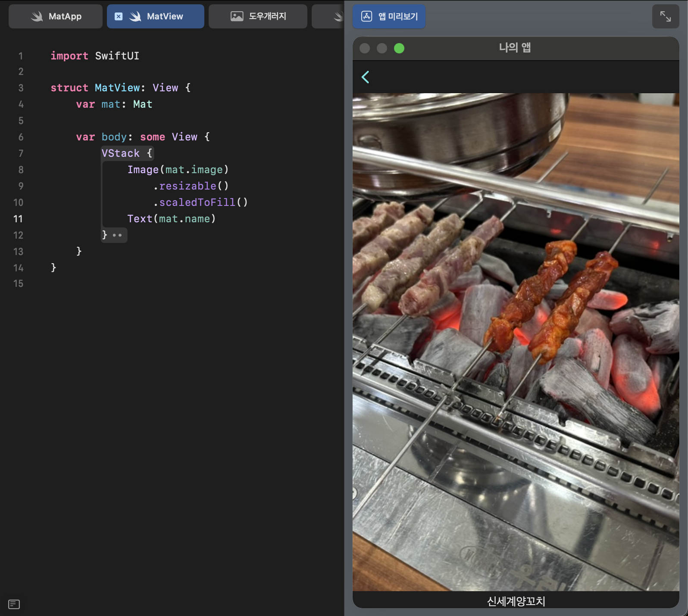Viewport: 688px width, 616px height.
Task: Click the grilled skewers image in the preview
Action: click(x=516, y=342)
